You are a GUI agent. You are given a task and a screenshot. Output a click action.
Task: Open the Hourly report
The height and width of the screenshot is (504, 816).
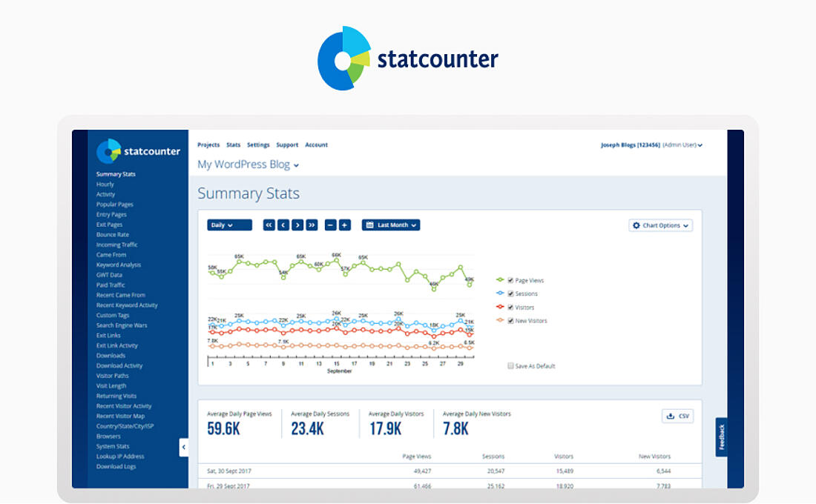pos(105,184)
